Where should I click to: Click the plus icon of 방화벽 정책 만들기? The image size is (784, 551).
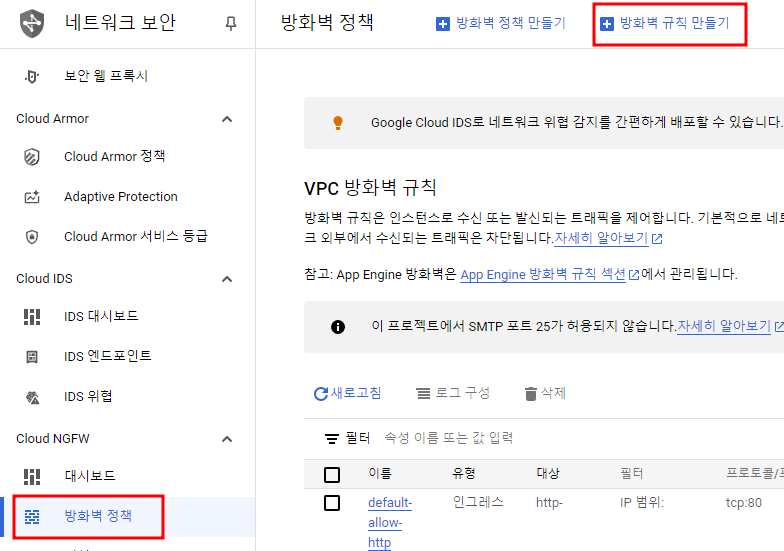[442, 24]
